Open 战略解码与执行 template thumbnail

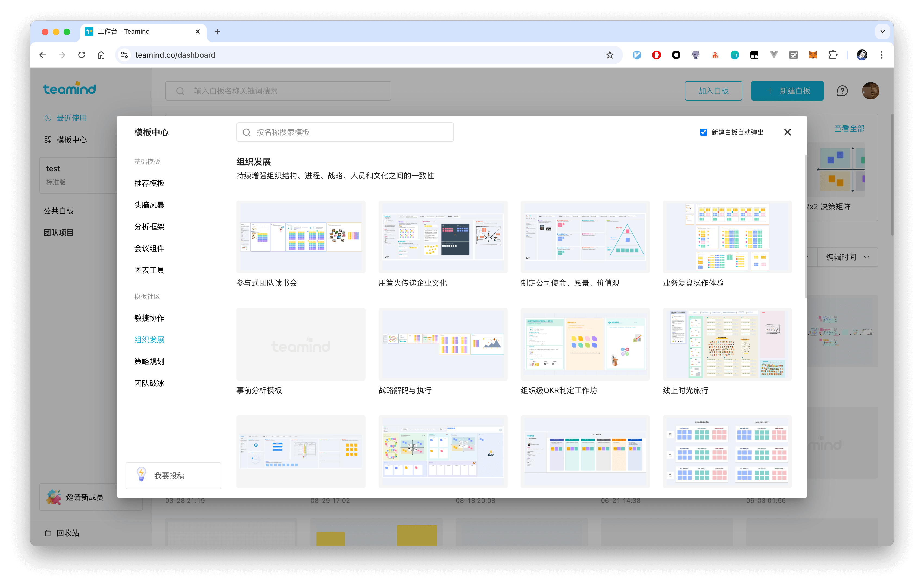tap(443, 344)
